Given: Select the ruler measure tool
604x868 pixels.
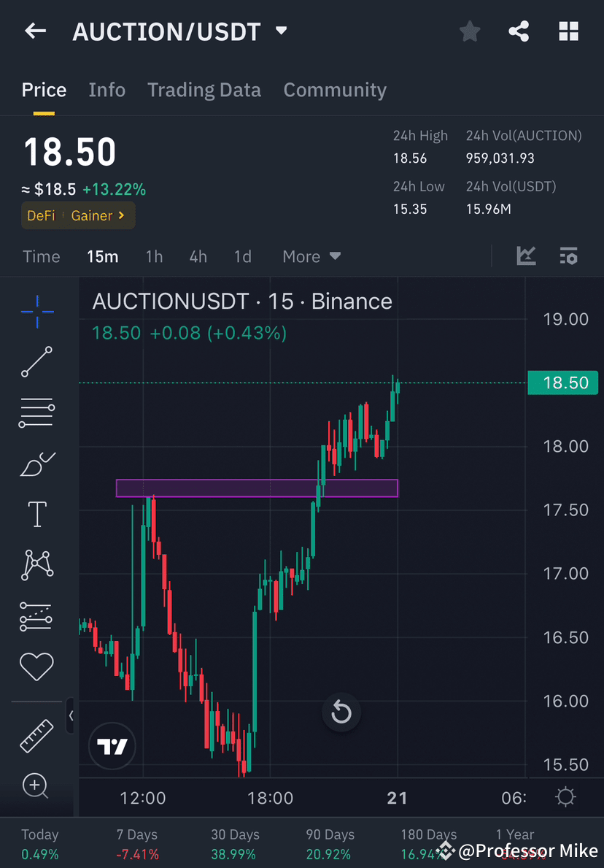Looking at the screenshot, I should click(x=36, y=736).
